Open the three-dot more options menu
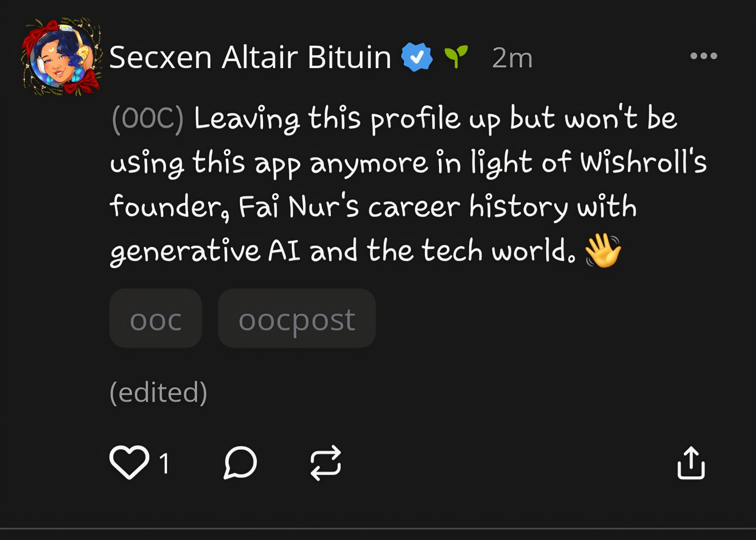The image size is (756, 540). pos(703,56)
